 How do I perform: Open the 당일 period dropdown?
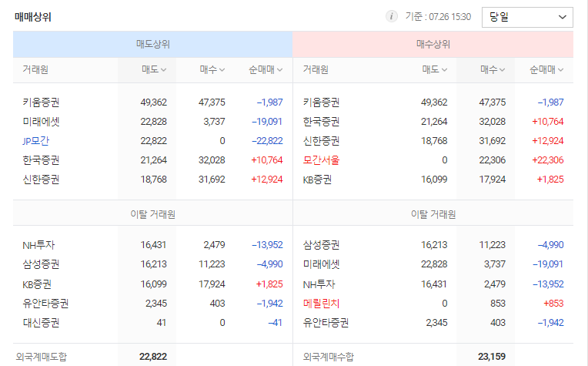527,17
